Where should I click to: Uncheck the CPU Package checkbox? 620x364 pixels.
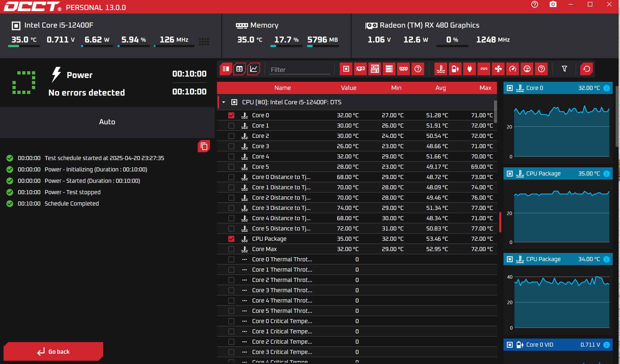[x=231, y=239]
